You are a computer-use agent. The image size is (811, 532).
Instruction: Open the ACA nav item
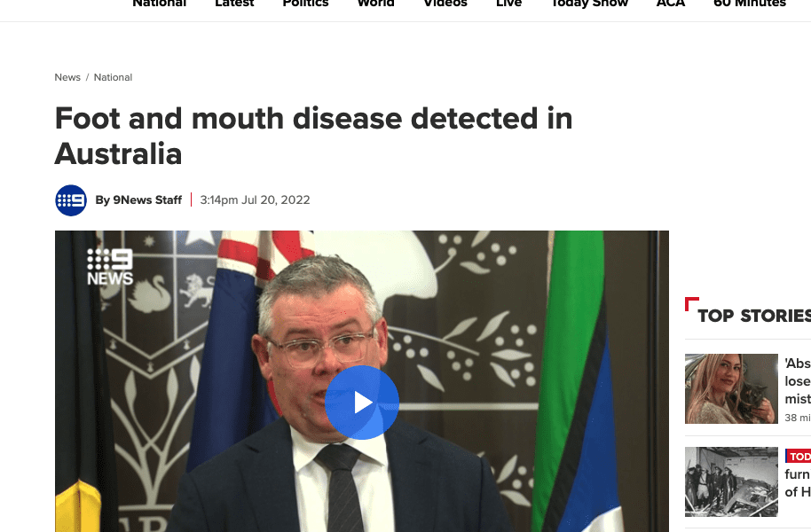tap(671, 4)
